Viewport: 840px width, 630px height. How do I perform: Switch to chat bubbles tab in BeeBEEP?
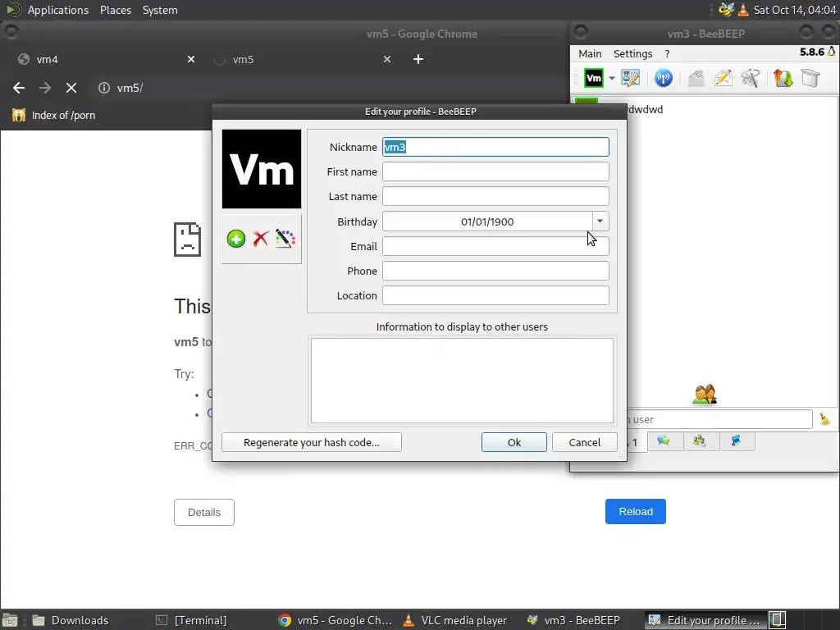point(664,441)
